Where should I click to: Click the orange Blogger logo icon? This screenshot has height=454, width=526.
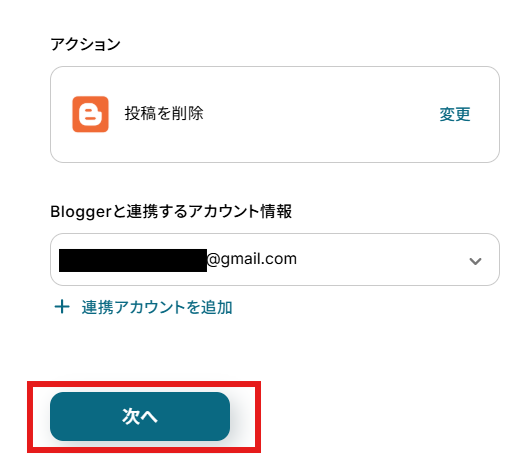pos(90,114)
